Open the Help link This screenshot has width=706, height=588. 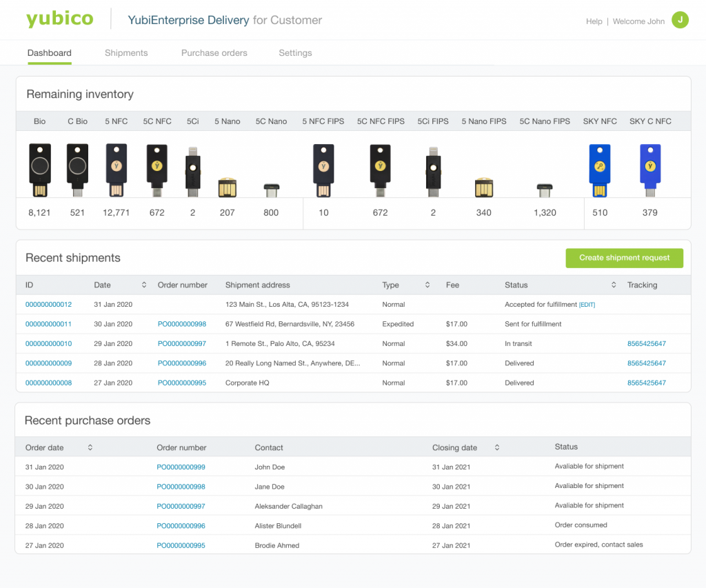[594, 21]
